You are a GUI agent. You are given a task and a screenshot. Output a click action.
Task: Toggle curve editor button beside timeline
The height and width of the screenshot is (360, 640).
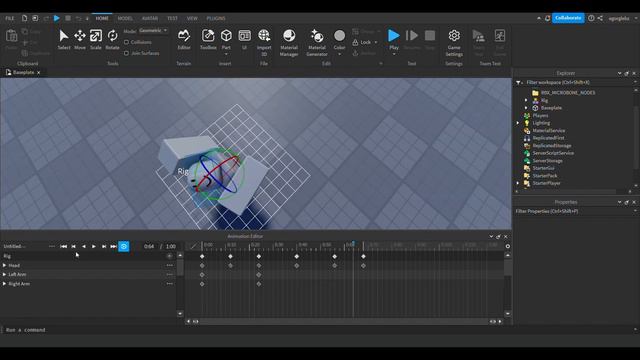coord(193,246)
